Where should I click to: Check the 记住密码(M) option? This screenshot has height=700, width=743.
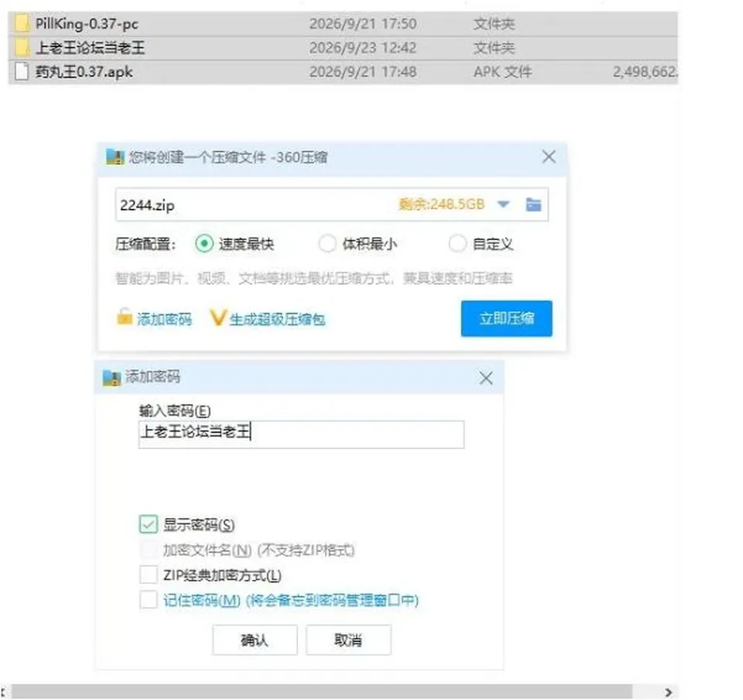[x=149, y=600]
